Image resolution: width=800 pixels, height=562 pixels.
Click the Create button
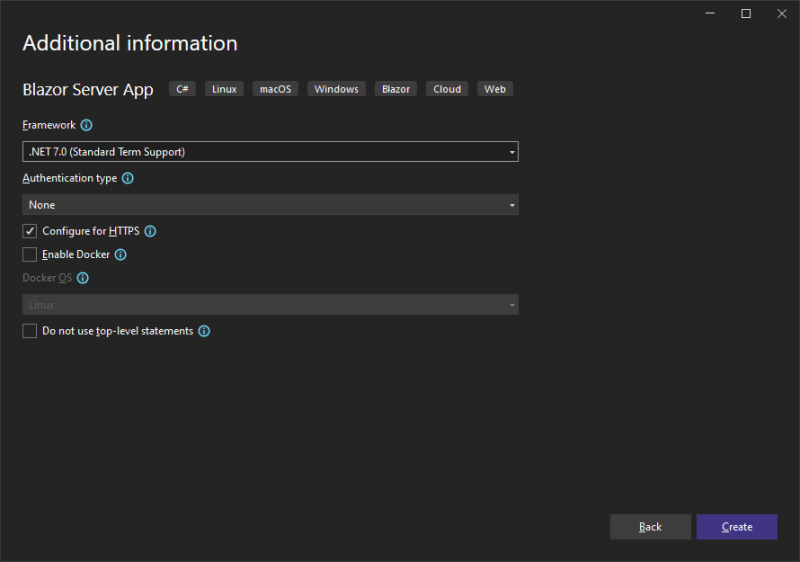pos(737,527)
